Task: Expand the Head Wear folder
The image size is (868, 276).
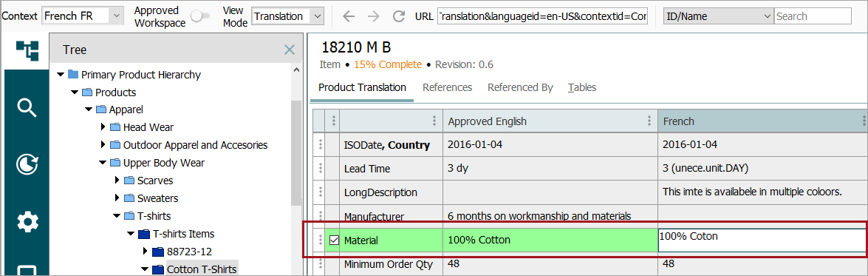Action: tap(103, 127)
